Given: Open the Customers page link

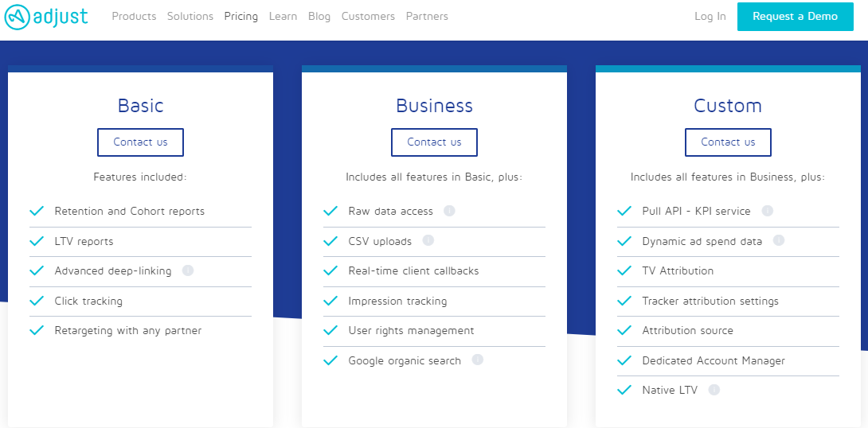Looking at the screenshot, I should (x=368, y=17).
